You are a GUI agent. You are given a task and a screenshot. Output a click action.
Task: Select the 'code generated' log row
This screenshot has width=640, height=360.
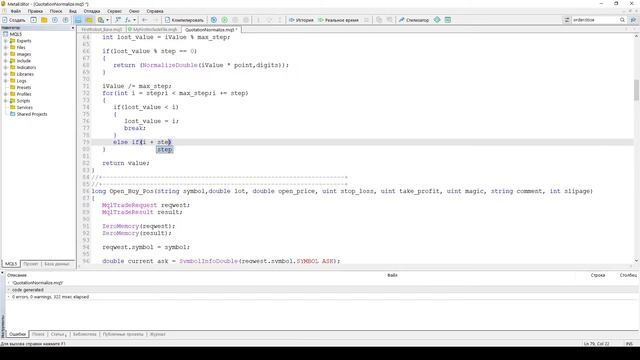(322, 290)
